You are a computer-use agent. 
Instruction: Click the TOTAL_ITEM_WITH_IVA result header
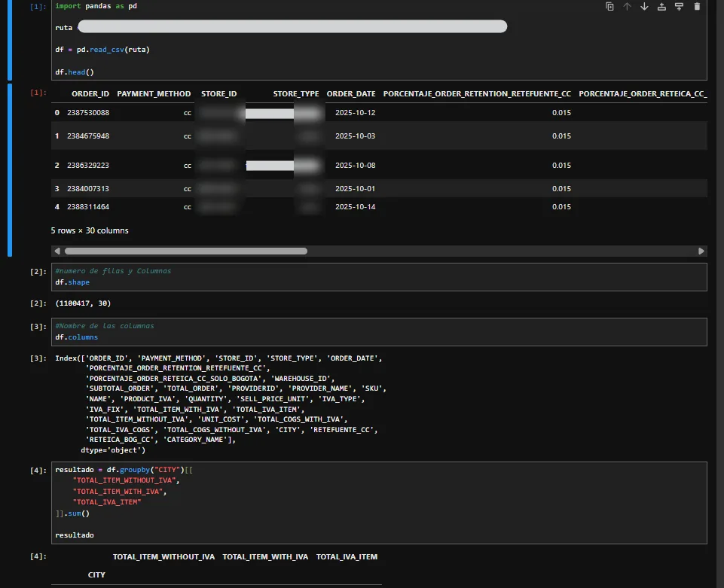pos(265,556)
